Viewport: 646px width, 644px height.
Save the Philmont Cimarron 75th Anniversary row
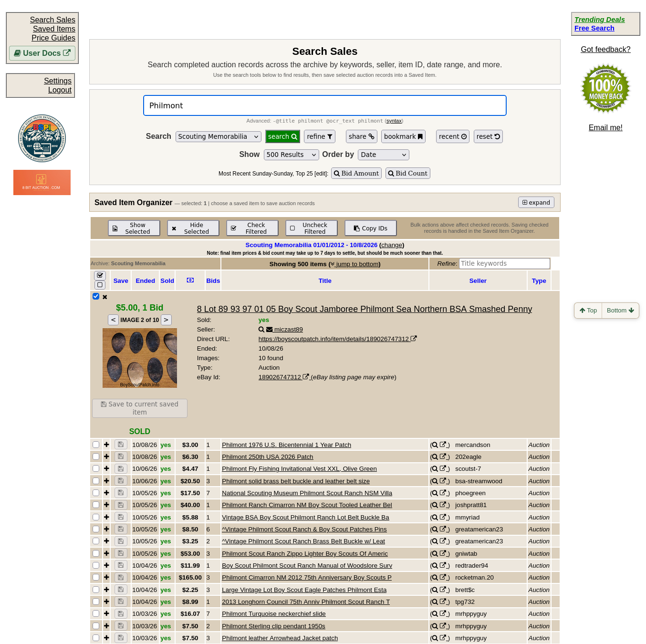click(x=121, y=577)
